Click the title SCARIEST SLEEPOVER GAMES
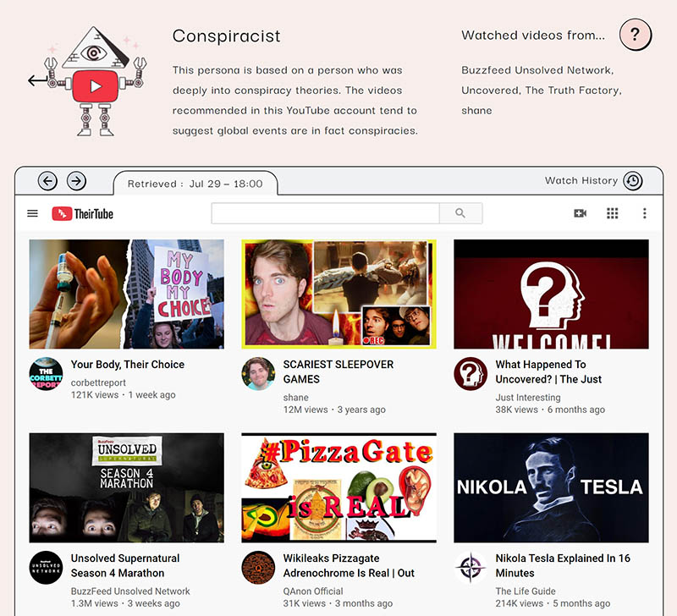677x616 pixels. tap(338, 371)
